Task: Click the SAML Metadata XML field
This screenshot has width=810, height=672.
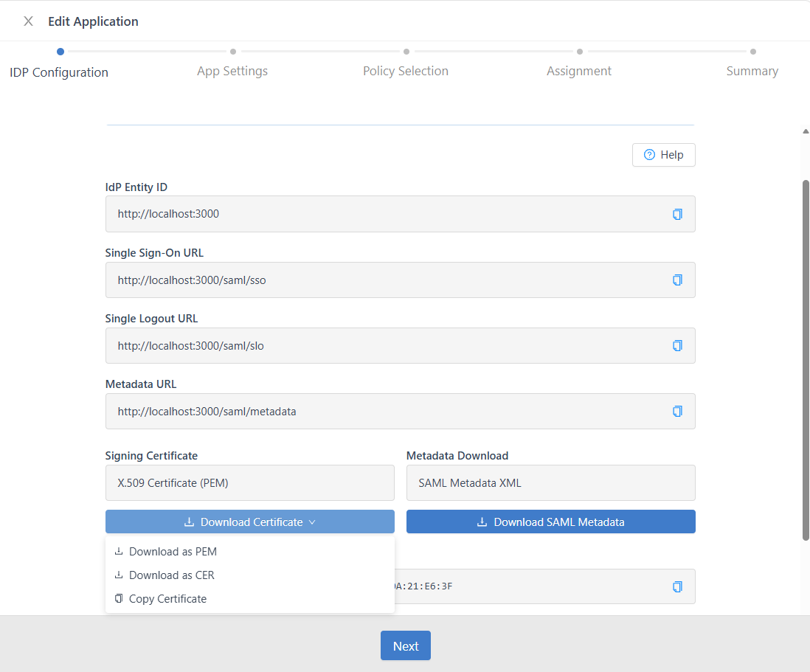Action: [550, 483]
